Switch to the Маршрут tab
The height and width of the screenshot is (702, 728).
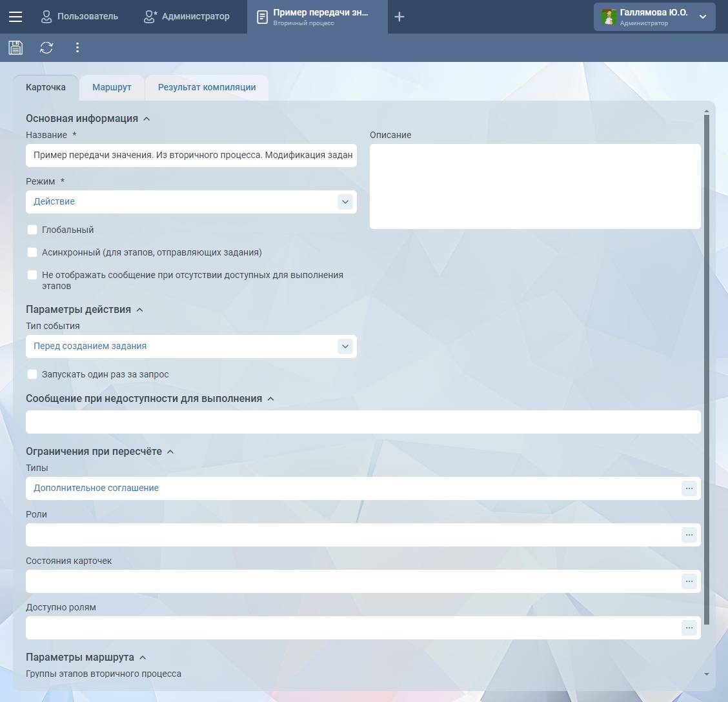click(x=112, y=88)
